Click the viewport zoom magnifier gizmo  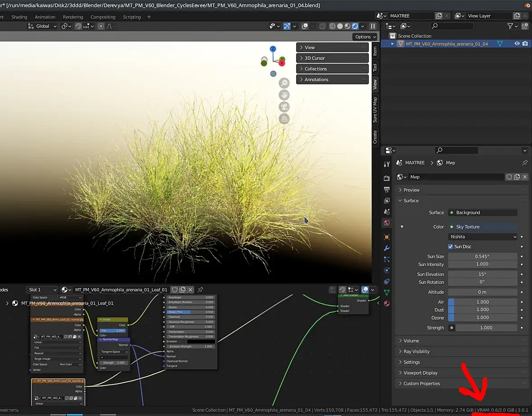point(284,83)
